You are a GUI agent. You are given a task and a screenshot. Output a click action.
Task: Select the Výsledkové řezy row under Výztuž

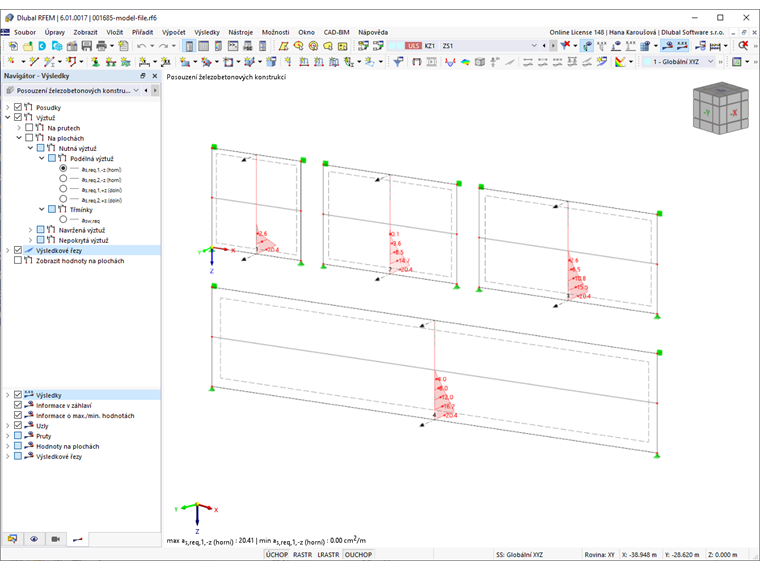tap(80, 250)
